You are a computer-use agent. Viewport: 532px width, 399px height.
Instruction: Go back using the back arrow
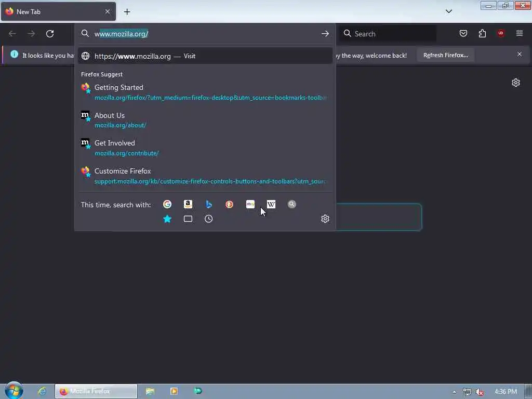click(12, 34)
